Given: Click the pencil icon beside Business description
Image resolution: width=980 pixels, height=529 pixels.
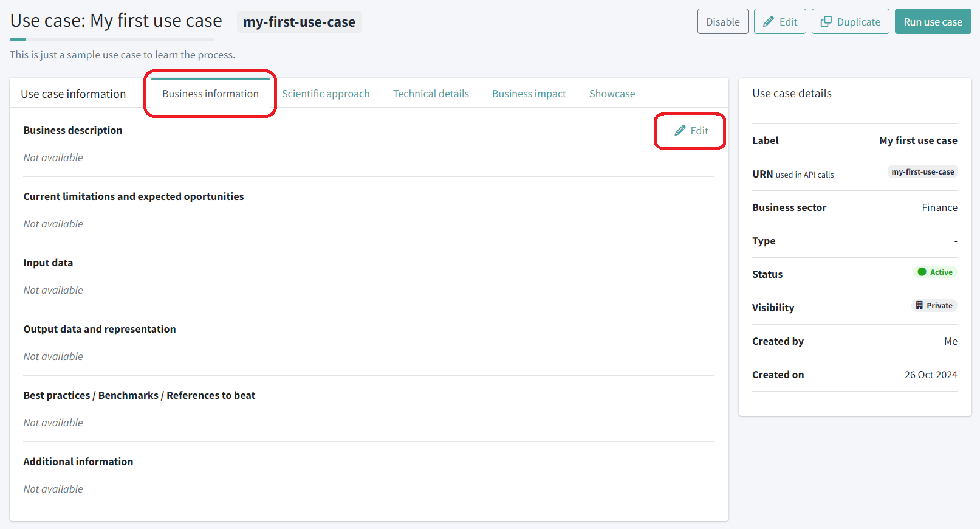Looking at the screenshot, I should click(x=680, y=131).
